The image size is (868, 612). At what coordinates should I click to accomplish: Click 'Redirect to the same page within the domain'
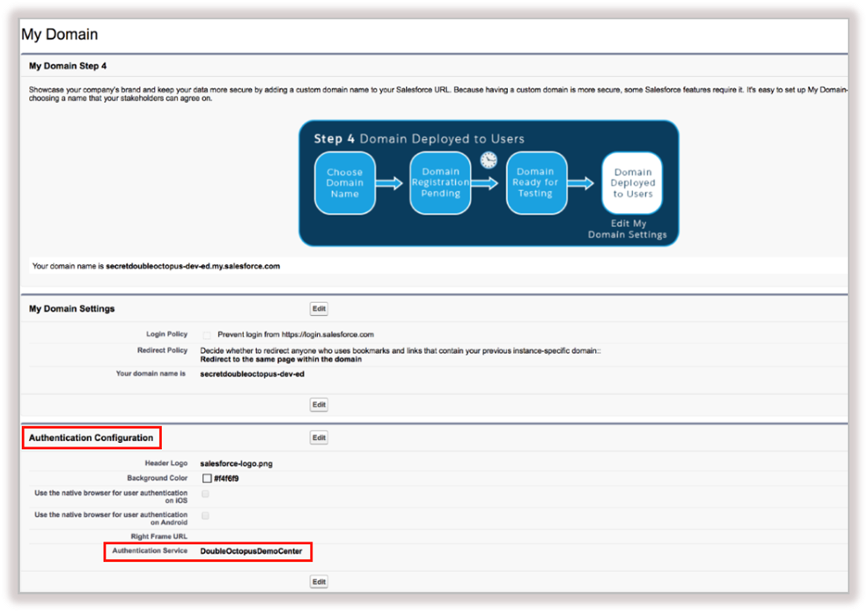(281, 359)
